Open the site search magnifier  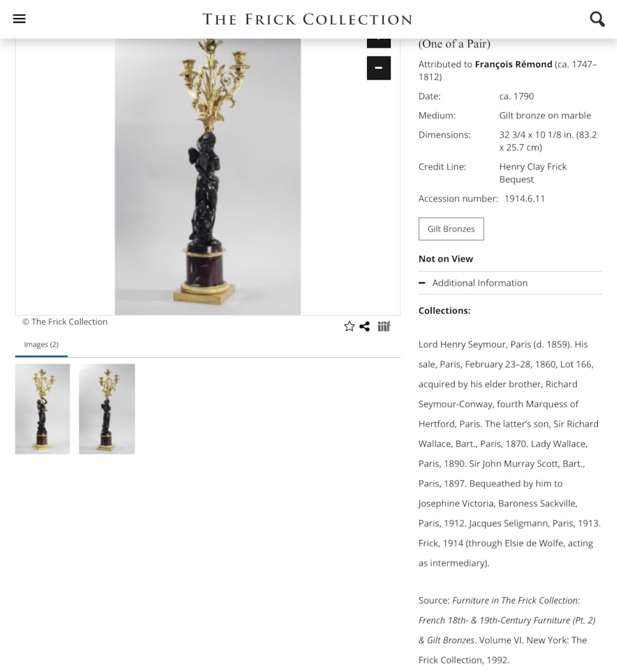(x=597, y=19)
